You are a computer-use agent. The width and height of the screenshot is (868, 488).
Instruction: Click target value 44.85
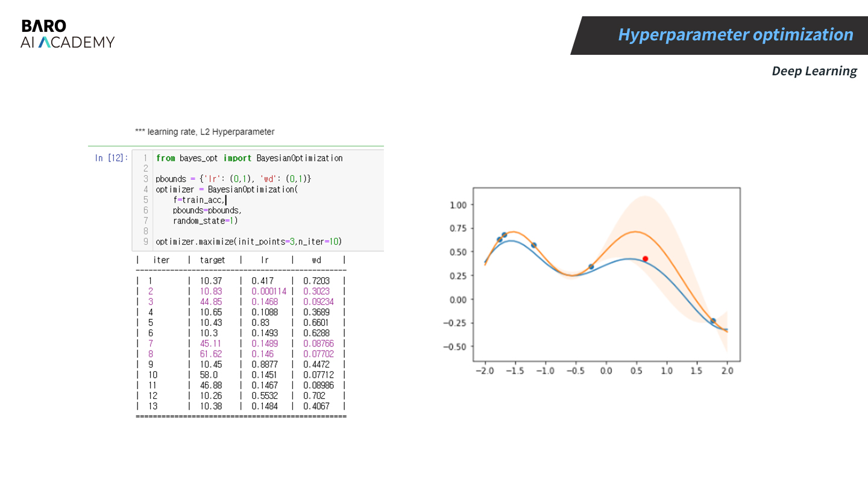210,302
